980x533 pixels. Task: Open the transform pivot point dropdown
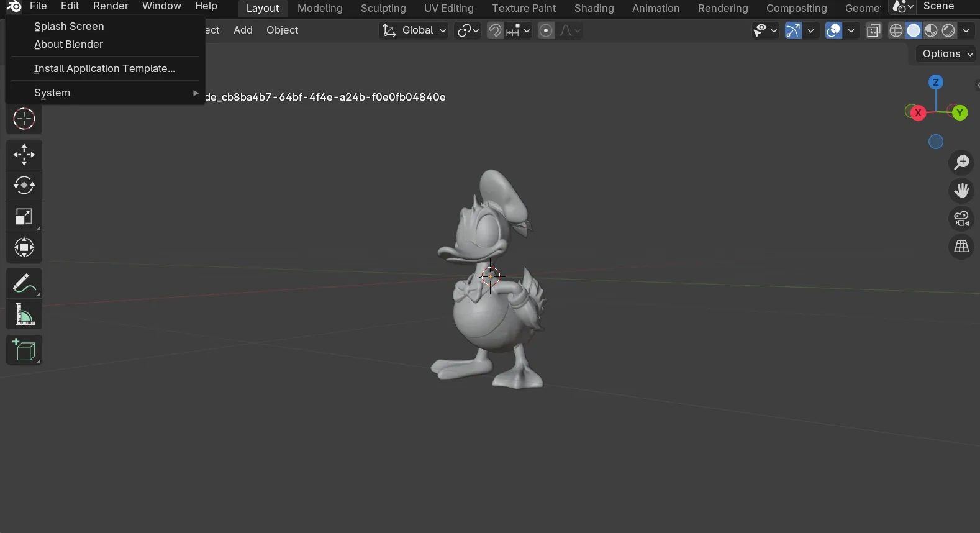tap(468, 30)
